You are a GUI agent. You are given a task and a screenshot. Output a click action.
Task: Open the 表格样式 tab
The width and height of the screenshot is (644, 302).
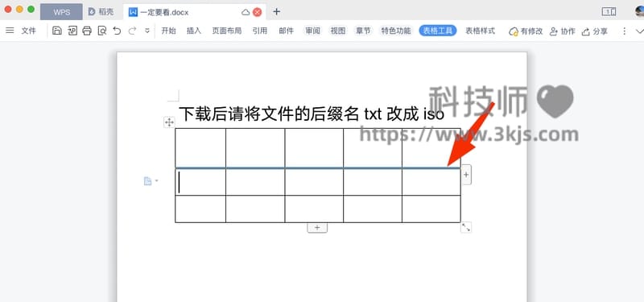480,31
